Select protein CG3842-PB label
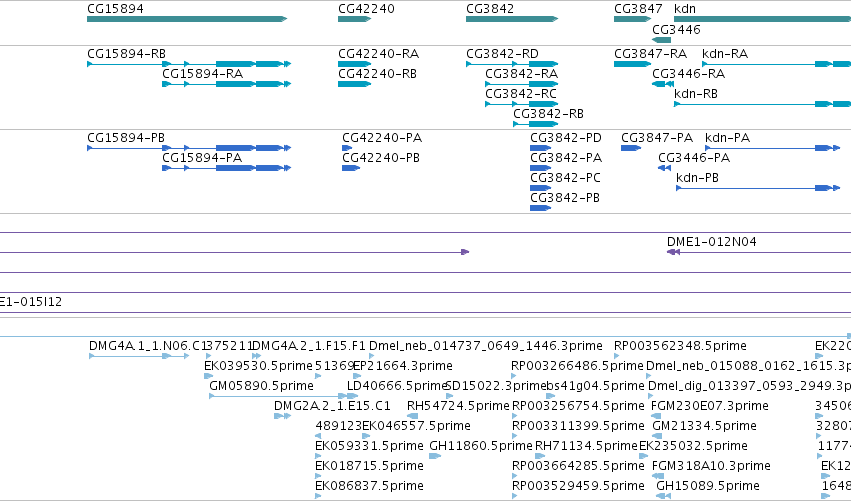This screenshot has height=501, width=851. tap(565, 198)
